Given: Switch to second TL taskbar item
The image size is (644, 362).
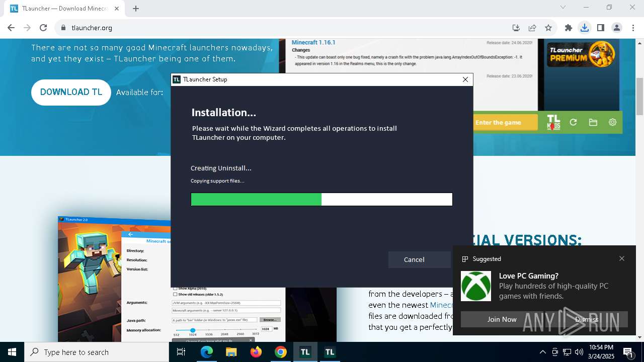Looking at the screenshot, I should 330,352.
